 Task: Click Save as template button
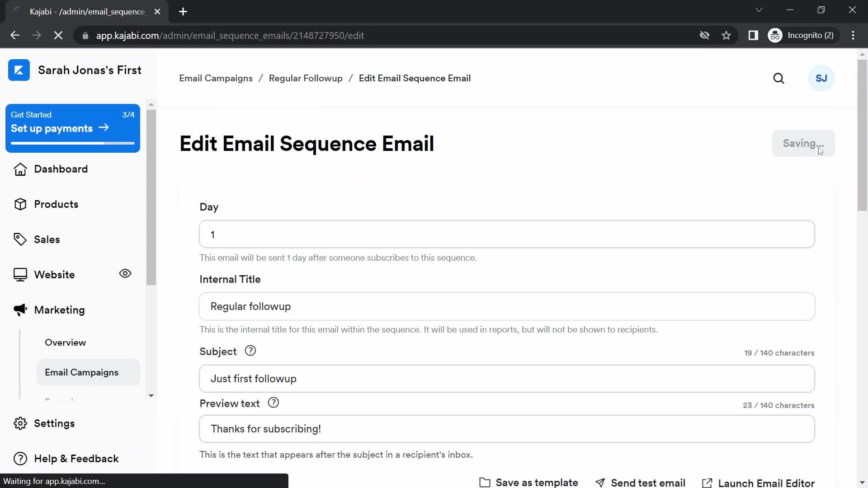528,482
